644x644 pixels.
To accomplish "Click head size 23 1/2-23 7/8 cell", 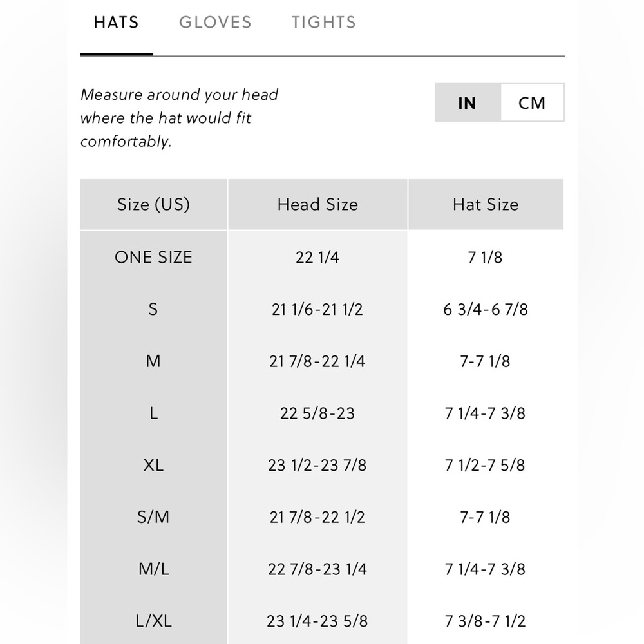I will (x=317, y=466).
